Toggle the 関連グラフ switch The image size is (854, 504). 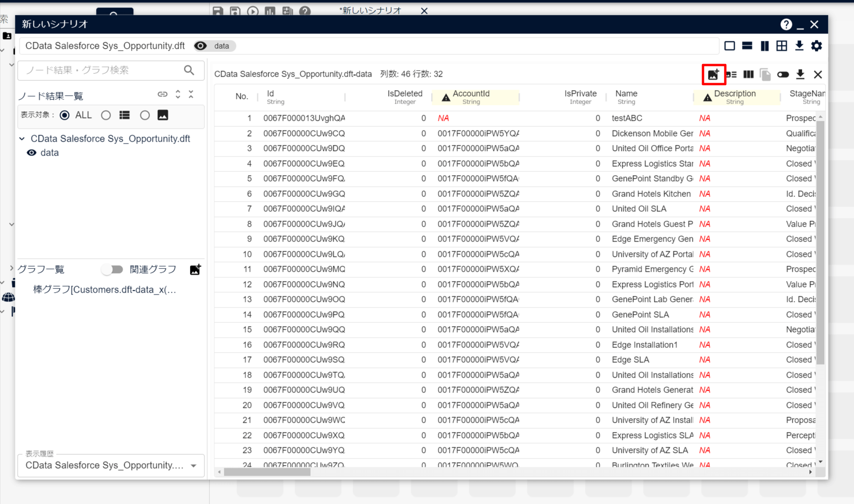pos(112,269)
